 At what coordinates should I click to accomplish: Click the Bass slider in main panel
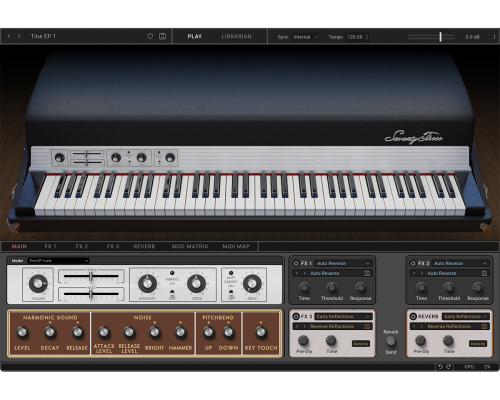click(x=91, y=294)
